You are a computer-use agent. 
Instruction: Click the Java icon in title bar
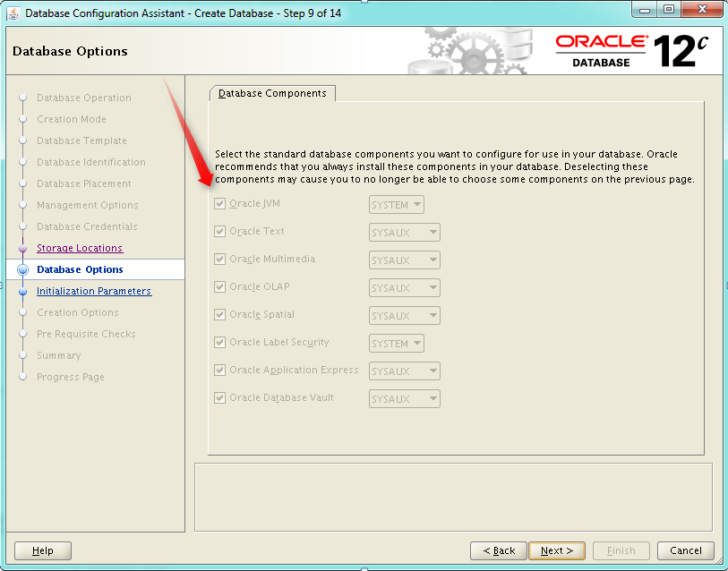(13, 13)
